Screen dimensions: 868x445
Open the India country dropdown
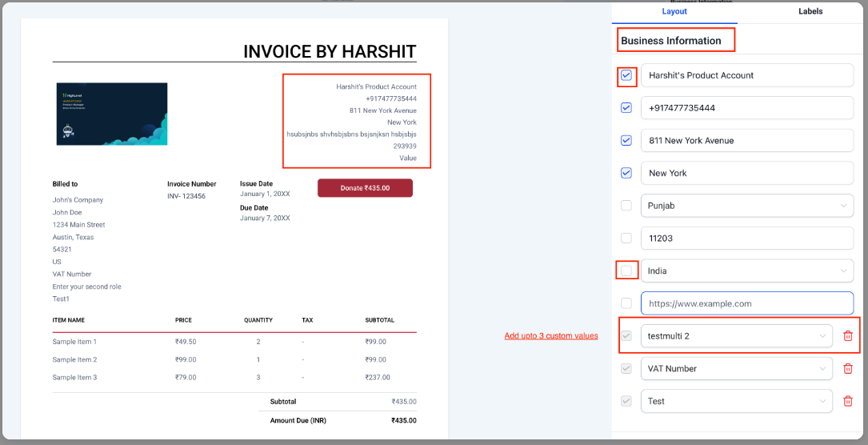tap(746, 271)
